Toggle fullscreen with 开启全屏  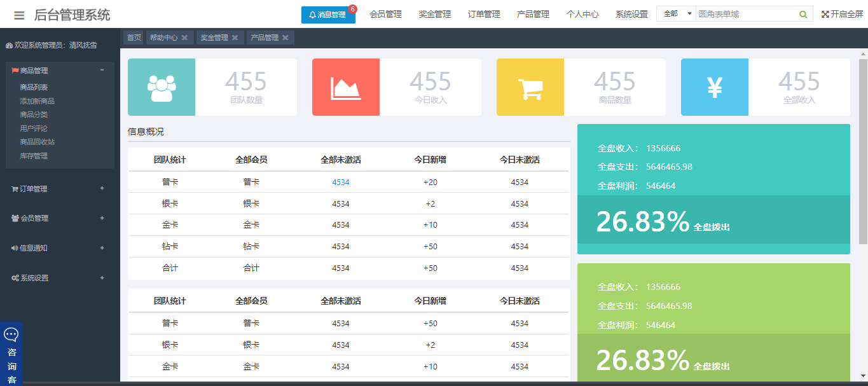pyautogui.click(x=842, y=14)
